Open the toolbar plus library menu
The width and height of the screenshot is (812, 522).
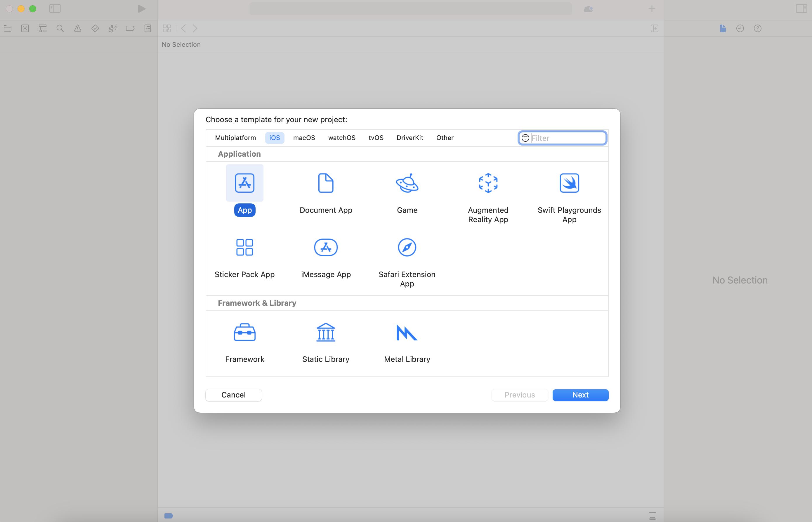652,9
